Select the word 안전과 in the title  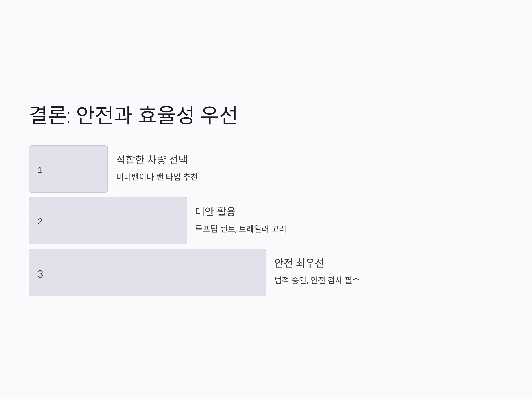point(104,115)
